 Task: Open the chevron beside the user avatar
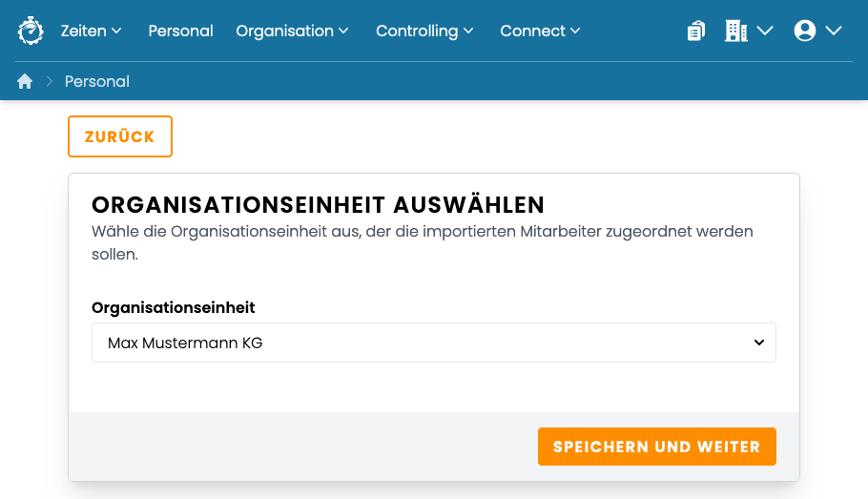834,31
